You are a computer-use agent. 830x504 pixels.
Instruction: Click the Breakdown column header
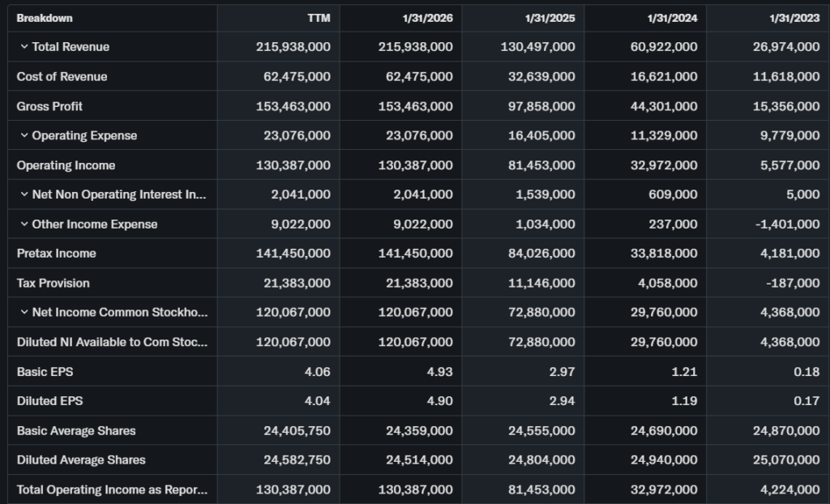[x=45, y=18]
